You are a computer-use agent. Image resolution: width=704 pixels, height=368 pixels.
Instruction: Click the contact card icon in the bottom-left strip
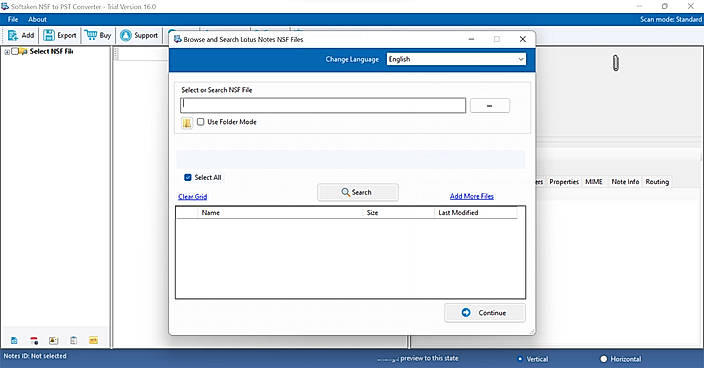53,341
